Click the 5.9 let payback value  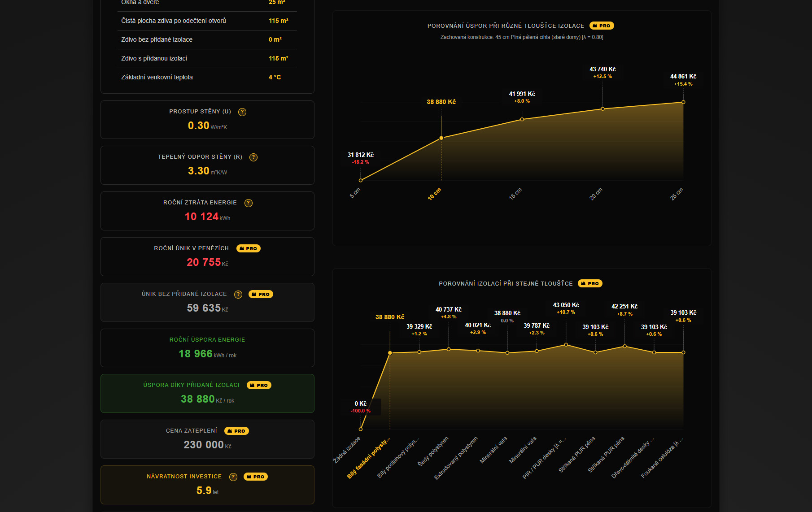(x=207, y=491)
